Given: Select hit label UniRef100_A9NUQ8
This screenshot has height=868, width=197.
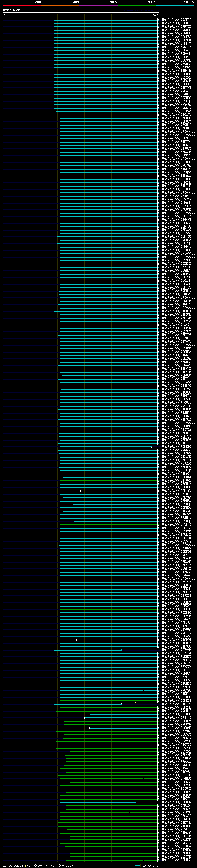Looking at the screenshot, I should [177, 30].
